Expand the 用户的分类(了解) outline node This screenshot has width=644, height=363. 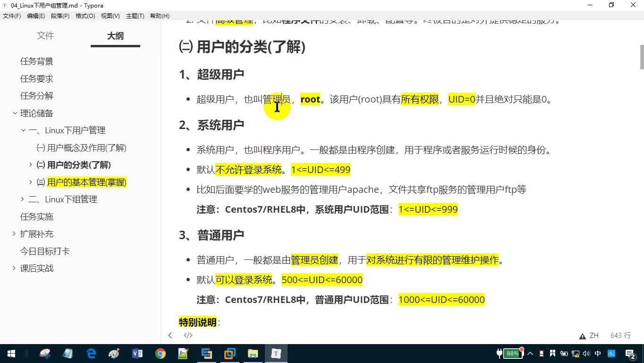point(31,165)
